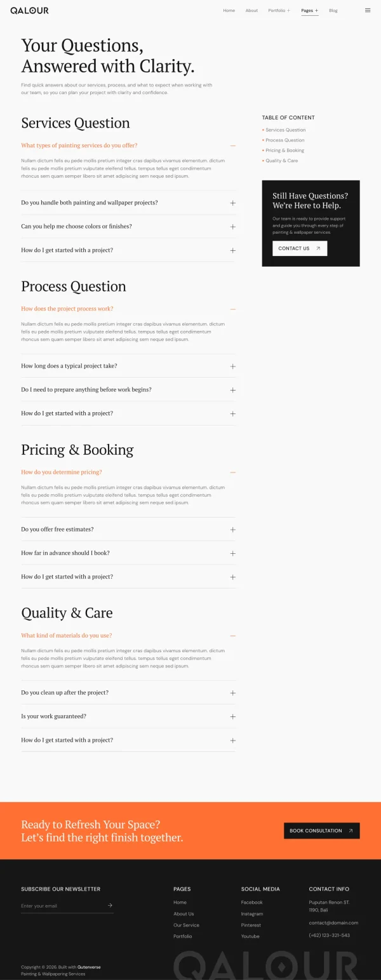
Task: Jump to Pricing & Booking in table of content
Action: click(x=284, y=151)
